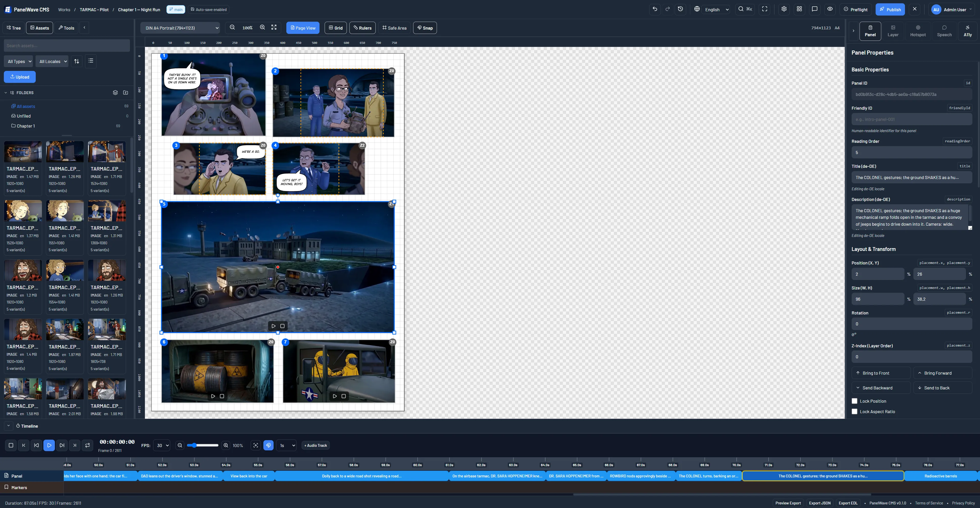Adjust the timeline zoom slider
Screen dimensions: 980x508
pos(202,445)
